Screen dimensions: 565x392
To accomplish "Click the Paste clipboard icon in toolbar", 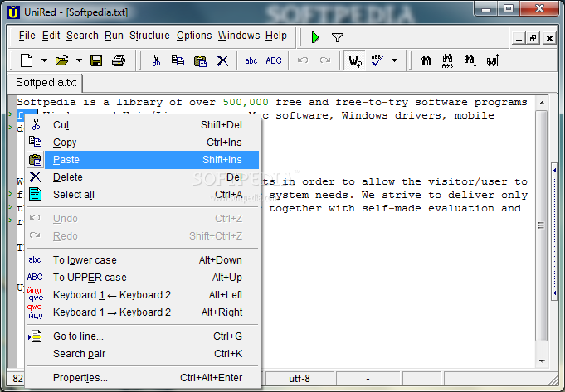I will (200, 60).
